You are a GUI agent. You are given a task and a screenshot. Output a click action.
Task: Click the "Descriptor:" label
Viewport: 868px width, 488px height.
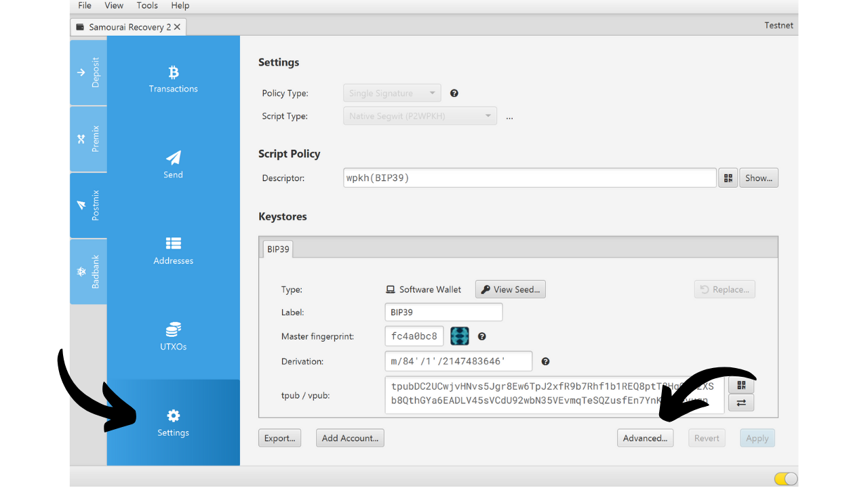283,178
